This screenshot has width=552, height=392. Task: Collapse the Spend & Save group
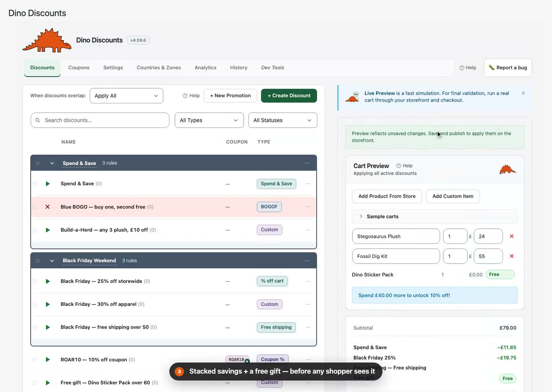pos(52,163)
